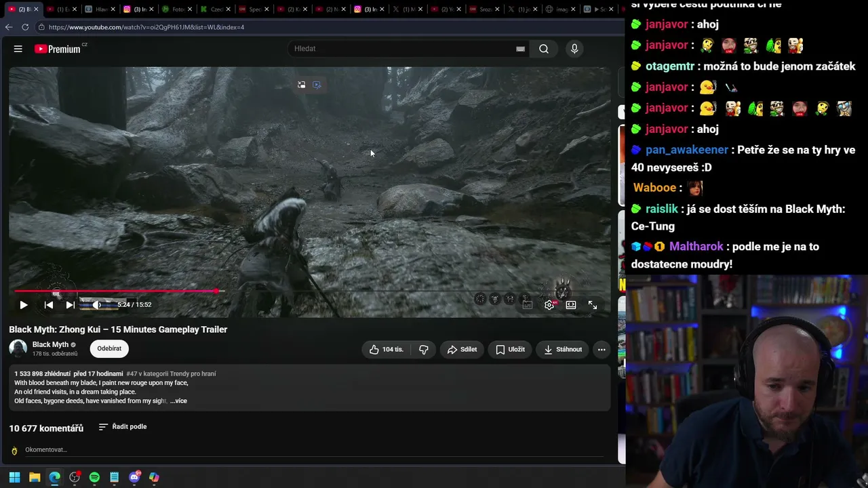Open more actions three-dot menu
The width and height of the screenshot is (868, 488).
pyautogui.click(x=601, y=350)
